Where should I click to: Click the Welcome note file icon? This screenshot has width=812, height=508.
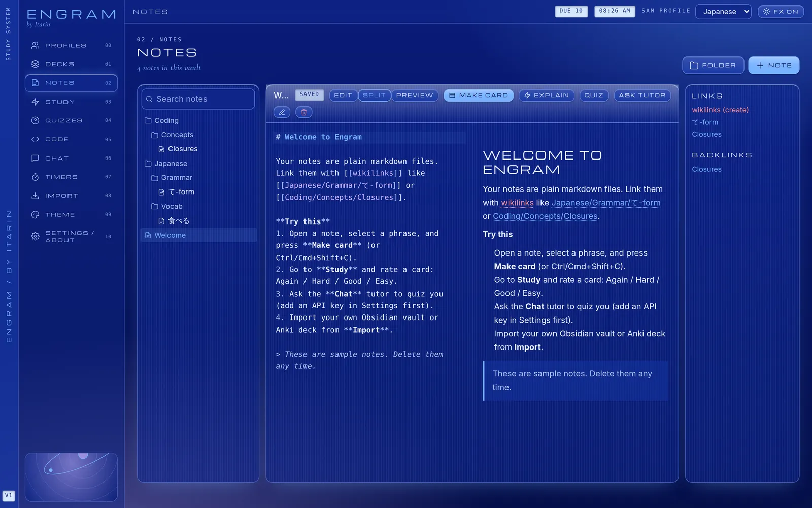click(x=148, y=235)
